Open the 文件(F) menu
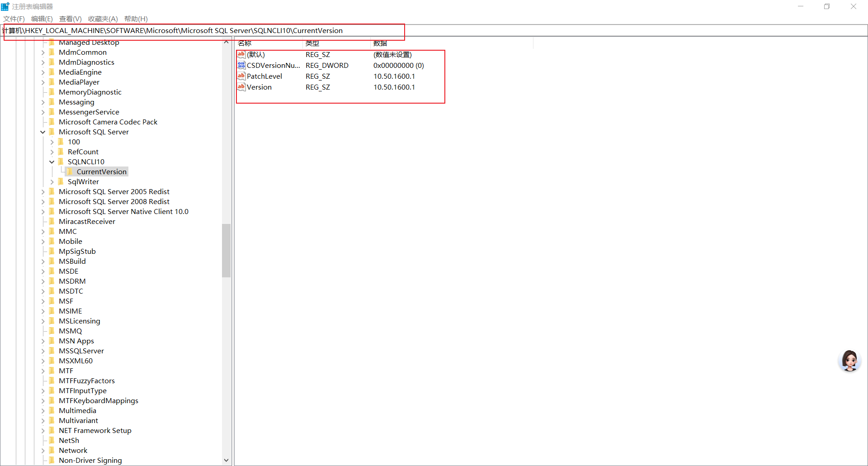This screenshot has width=868, height=466. pos(14,19)
